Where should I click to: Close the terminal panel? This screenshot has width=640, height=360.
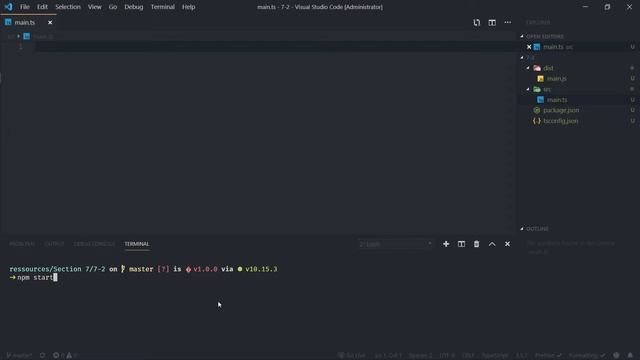tap(507, 244)
